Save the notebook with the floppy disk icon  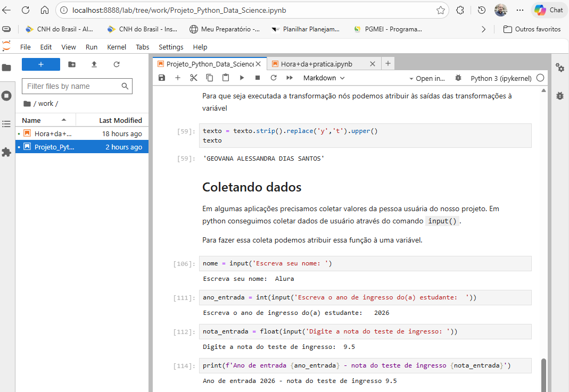162,78
